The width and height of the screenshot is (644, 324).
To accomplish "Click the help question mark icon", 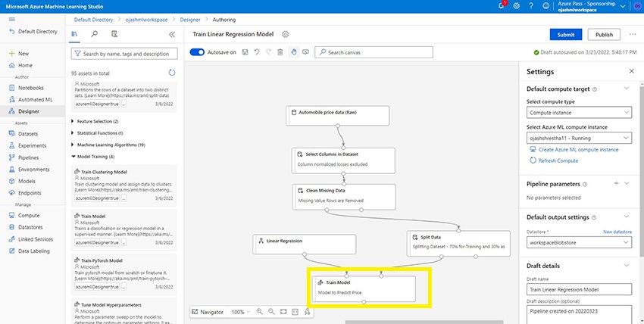I will tap(530, 6).
